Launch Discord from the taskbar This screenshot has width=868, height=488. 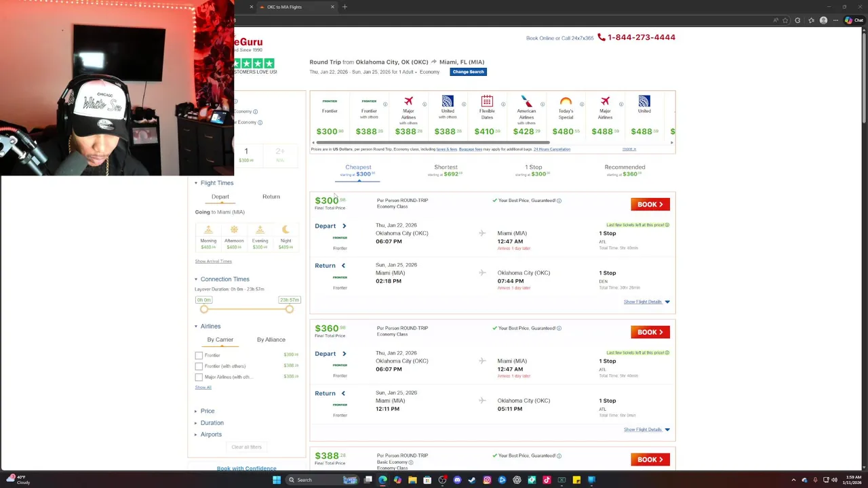click(x=457, y=480)
